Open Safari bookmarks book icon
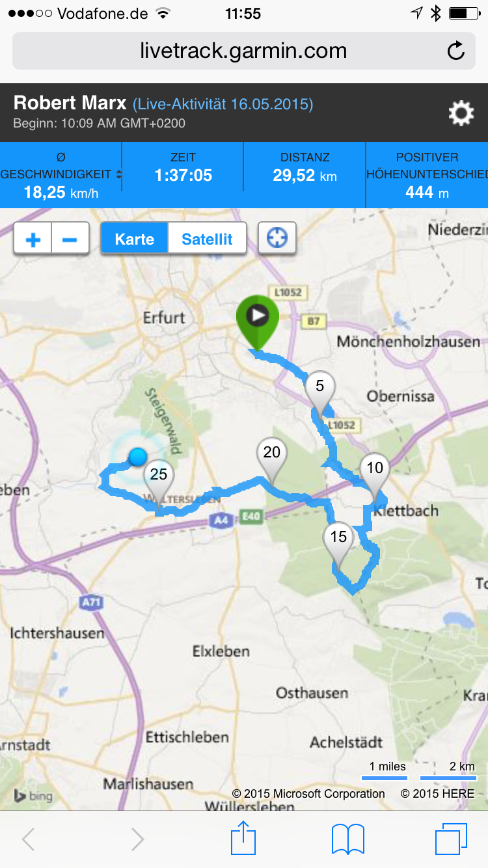Viewport: 488px width, 868px height. click(348, 839)
